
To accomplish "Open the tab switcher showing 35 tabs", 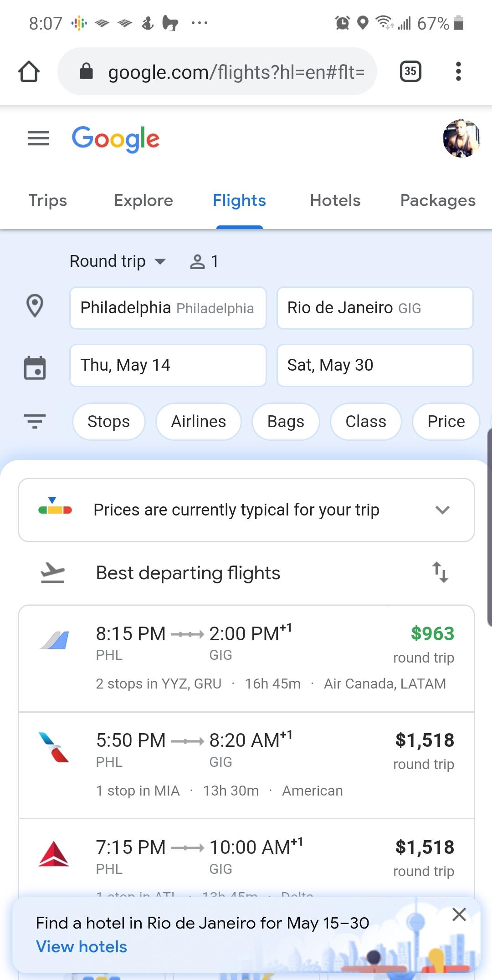I will pyautogui.click(x=410, y=71).
